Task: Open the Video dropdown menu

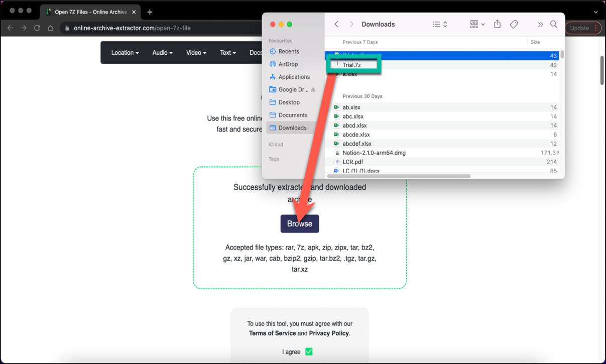Action: pyautogui.click(x=196, y=53)
